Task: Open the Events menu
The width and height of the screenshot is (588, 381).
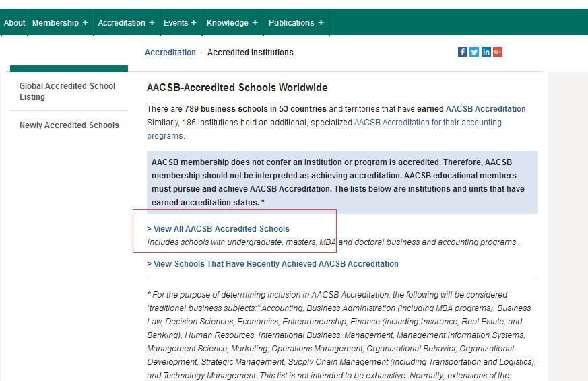Action: coord(181,22)
